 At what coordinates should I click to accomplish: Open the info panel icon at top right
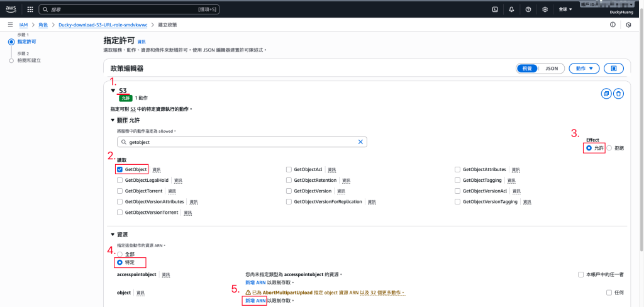click(613, 25)
